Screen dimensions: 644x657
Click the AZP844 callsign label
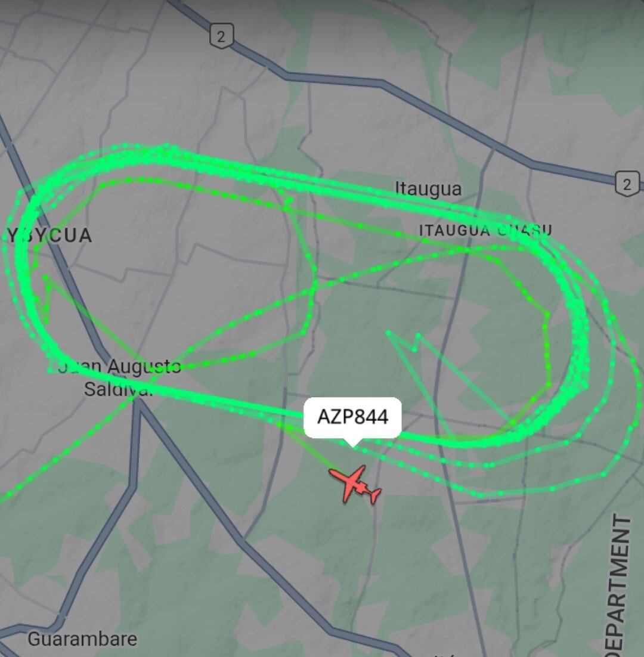click(x=352, y=417)
